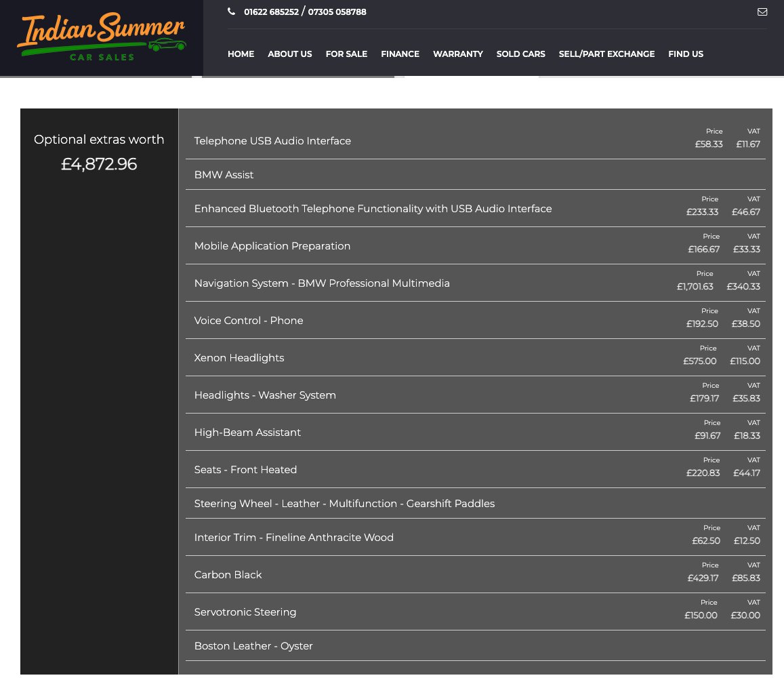This screenshot has width=784, height=682.
Task: Select the Carbon Black option row
Action: point(228,575)
